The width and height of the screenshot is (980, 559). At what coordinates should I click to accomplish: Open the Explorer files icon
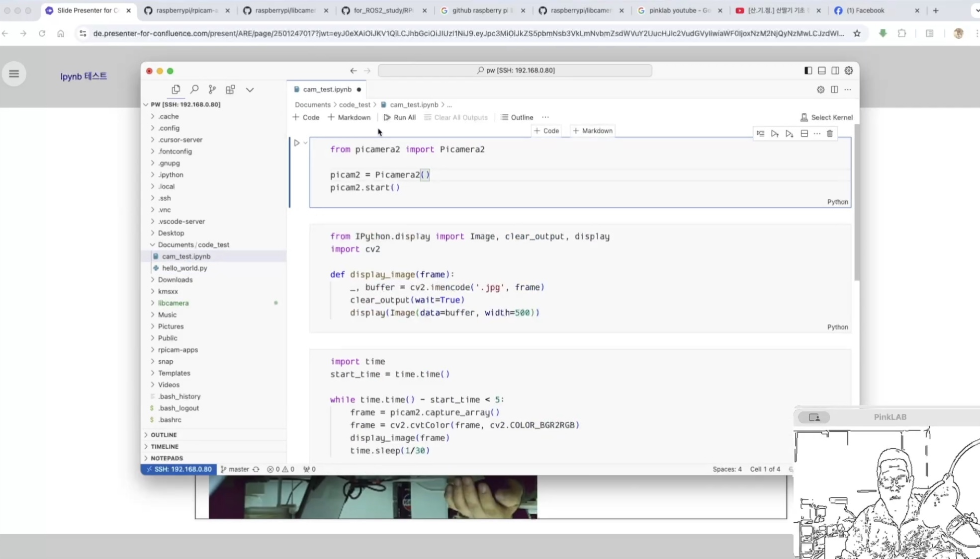[176, 89]
